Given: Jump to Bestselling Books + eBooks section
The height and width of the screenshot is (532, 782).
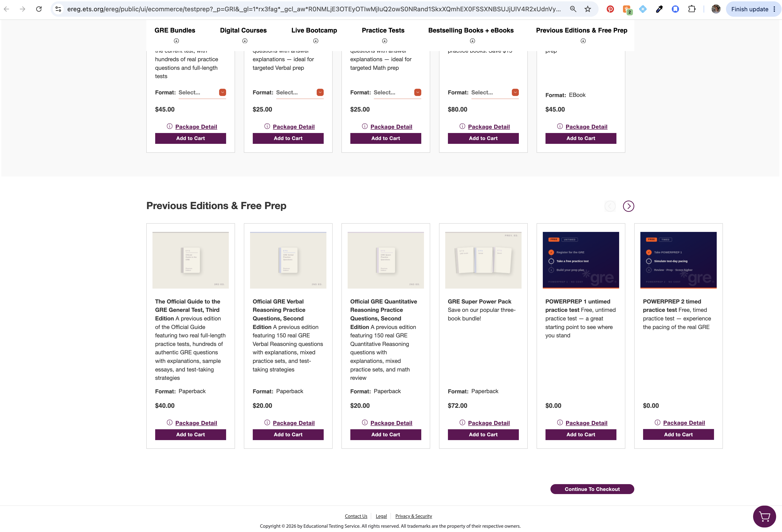Looking at the screenshot, I should pos(471,30).
